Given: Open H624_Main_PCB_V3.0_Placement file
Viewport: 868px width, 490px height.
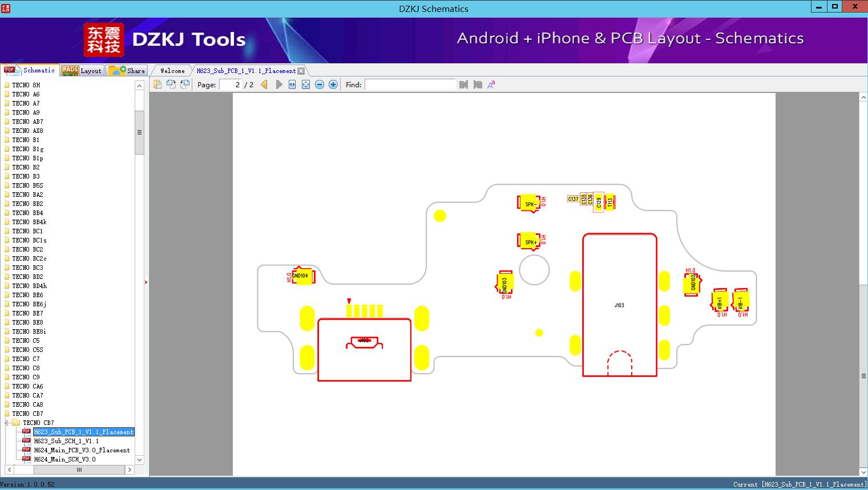Looking at the screenshot, I should (82, 450).
